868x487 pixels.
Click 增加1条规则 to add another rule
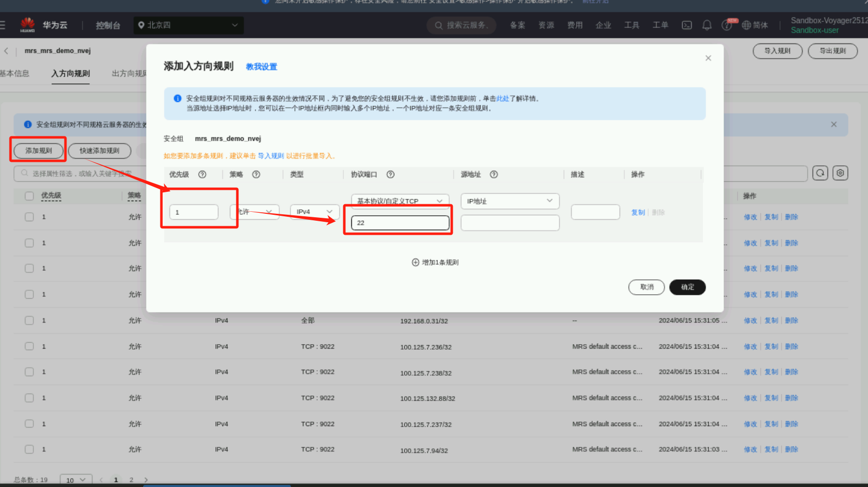click(435, 262)
